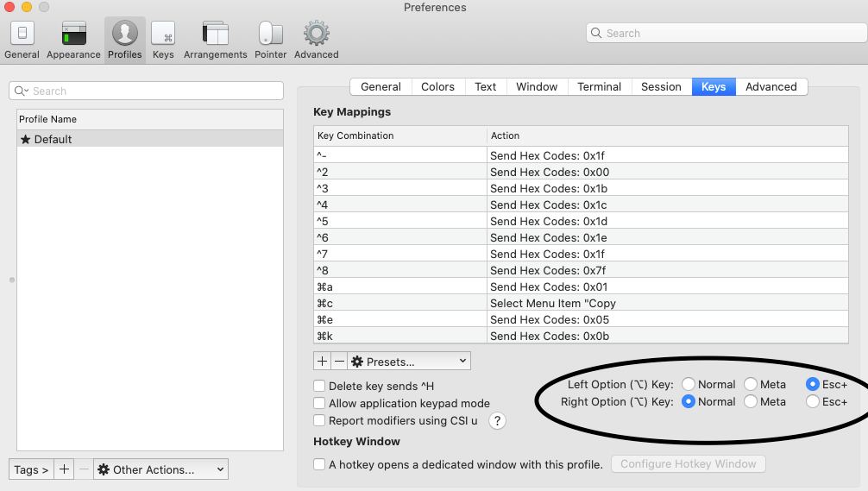868x491 pixels.
Task: Expand the Tags panel
Action: pos(31,469)
